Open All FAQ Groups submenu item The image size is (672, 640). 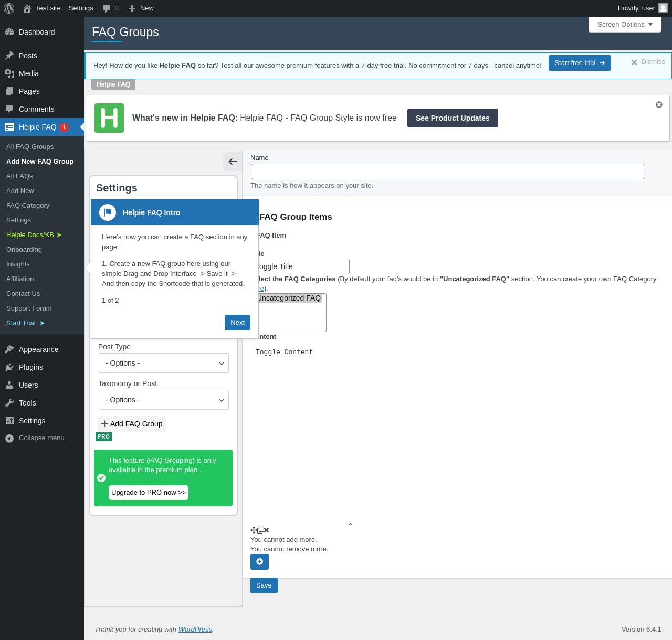coord(30,147)
